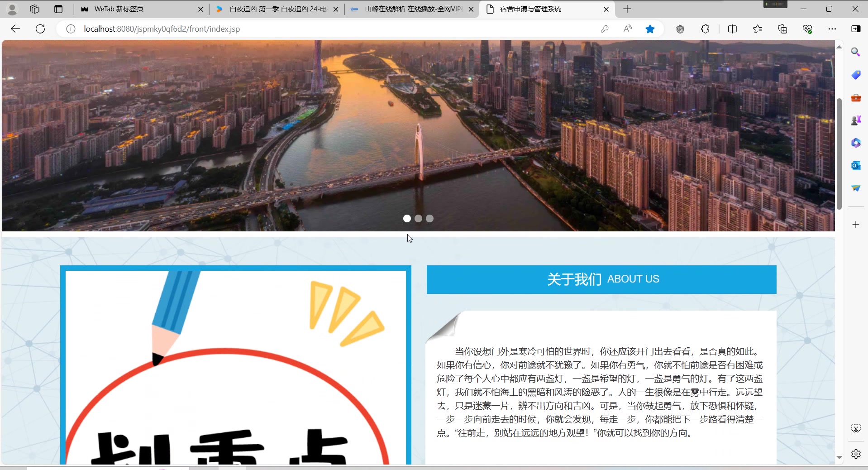Open a new browser tab
This screenshot has height=470, width=868.
[627, 9]
